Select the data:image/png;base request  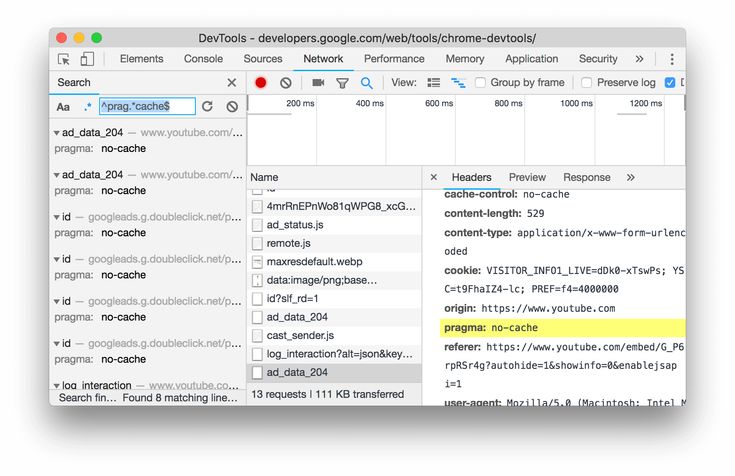tap(335, 280)
